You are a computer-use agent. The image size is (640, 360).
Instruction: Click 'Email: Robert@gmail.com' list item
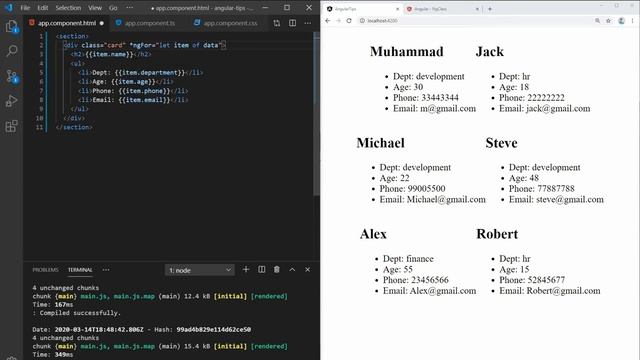pyautogui.click(x=550, y=291)
